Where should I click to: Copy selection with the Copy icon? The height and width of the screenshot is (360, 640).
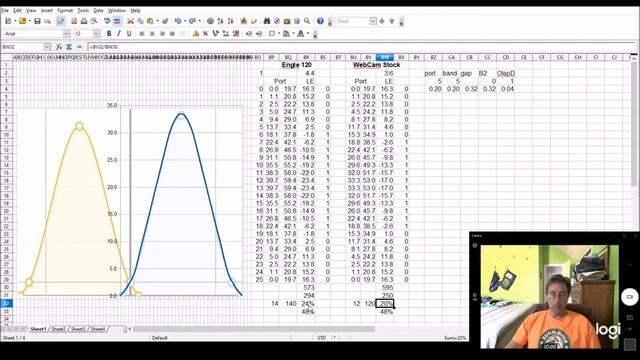tap(140, 21)
